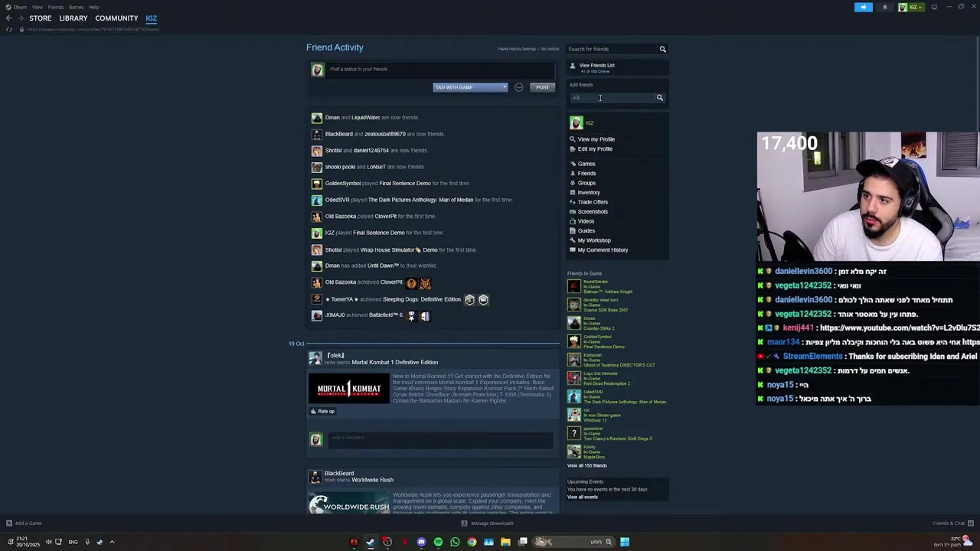The height and width of the screenshot is (551, 980).
Task: Open View Friends List
Action: (596, 65)
